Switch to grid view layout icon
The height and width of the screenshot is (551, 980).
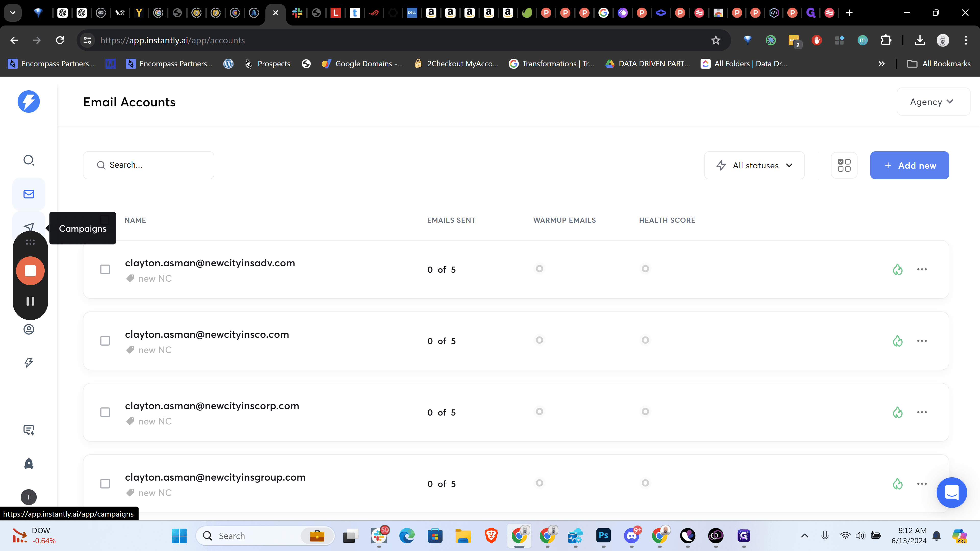pos(844,165)
